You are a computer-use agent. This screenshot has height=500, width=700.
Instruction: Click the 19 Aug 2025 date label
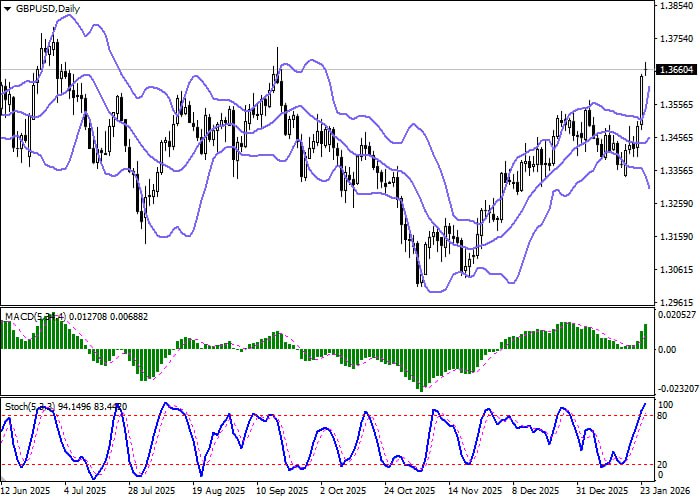pos(218,491)
